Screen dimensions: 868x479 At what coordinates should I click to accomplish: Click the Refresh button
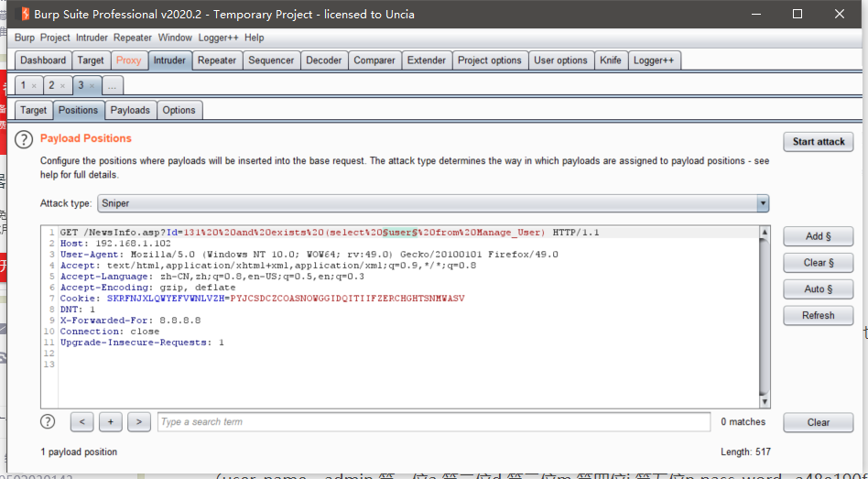click(x=819, y=315)
